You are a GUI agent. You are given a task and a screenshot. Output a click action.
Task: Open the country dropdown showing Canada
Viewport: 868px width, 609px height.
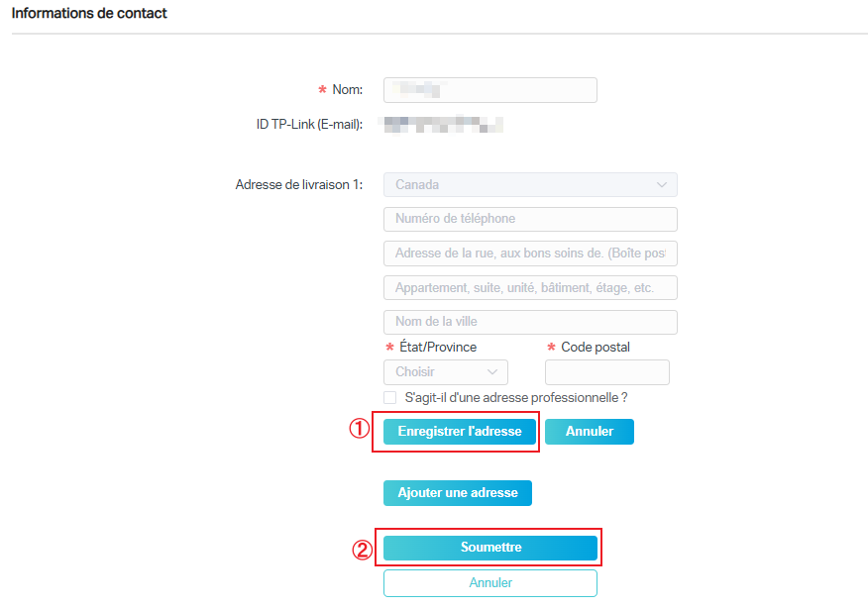(x=529, y=184)
